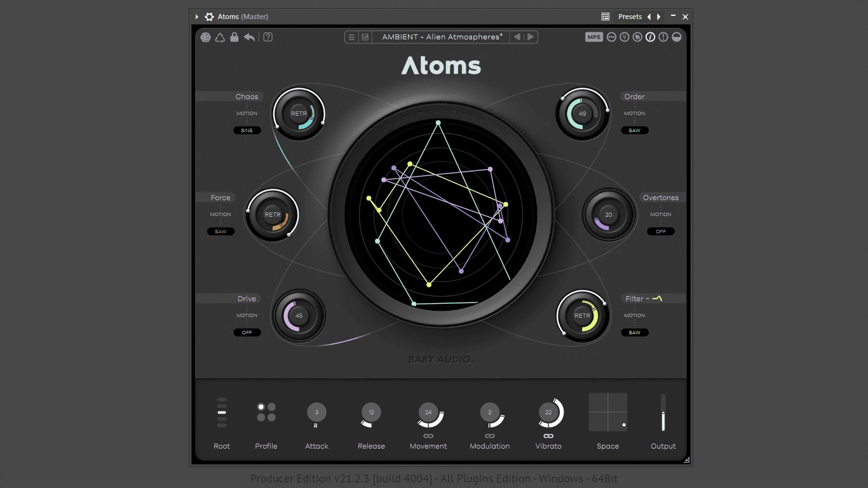The height and width of the screenshot is (488, 868).
Task: Open the Presets menu in title bar
Action: (630, 17)
